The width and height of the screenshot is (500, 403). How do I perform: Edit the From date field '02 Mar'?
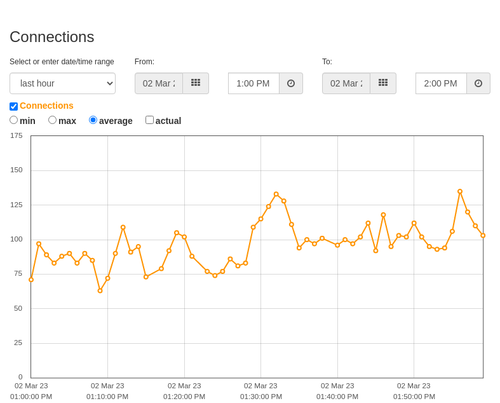coord(159,83)
